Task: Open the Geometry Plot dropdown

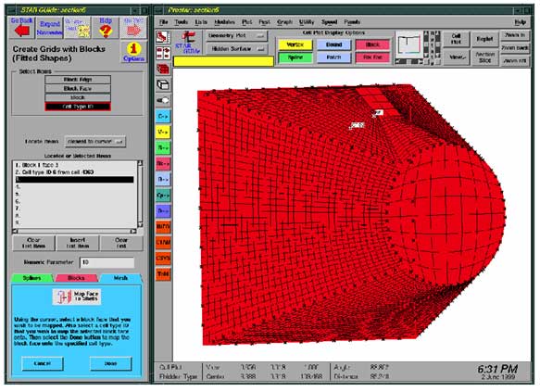Action: (x=236, y=35)
